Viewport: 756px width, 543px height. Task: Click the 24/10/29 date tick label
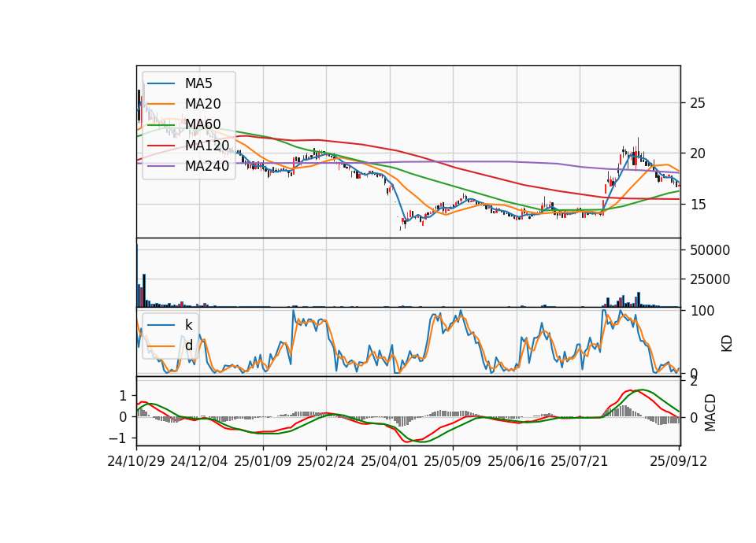136,461
